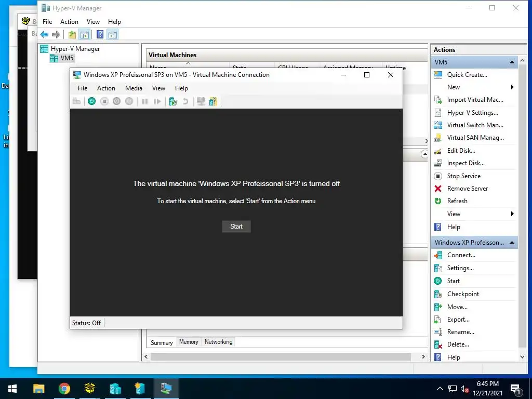Open the Action menu of Hyper-V Manager
Viewport: 532px width, 399px height.
[x=69, y=22]
